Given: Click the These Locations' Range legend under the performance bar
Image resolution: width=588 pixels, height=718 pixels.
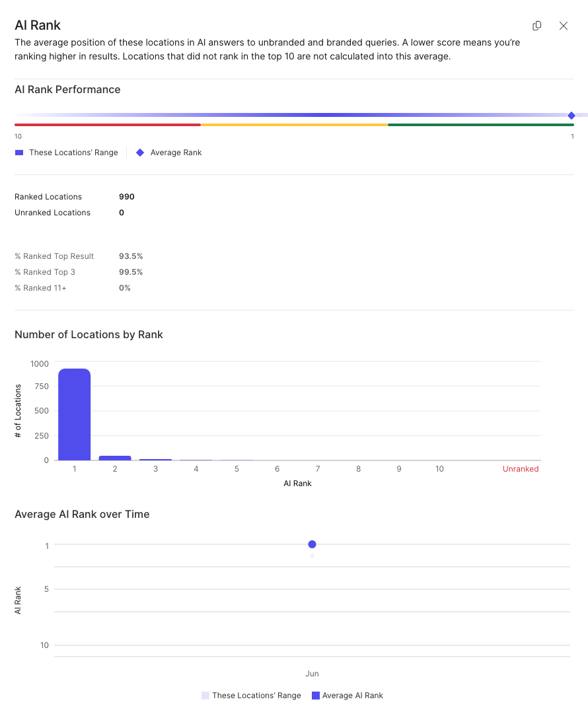Looking at the screenshot, I should pos(67,153).
